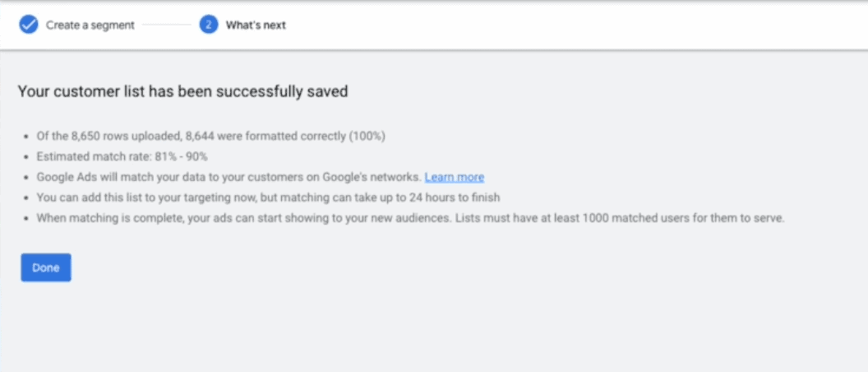Click the step 2 number circle

pyautogui.click(x=209, y=25)
